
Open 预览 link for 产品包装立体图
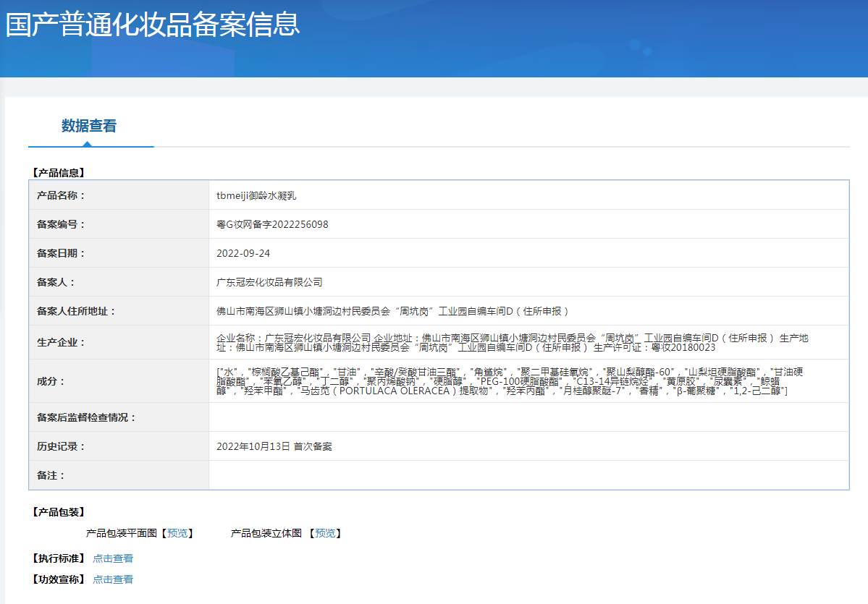coord(325,533)
